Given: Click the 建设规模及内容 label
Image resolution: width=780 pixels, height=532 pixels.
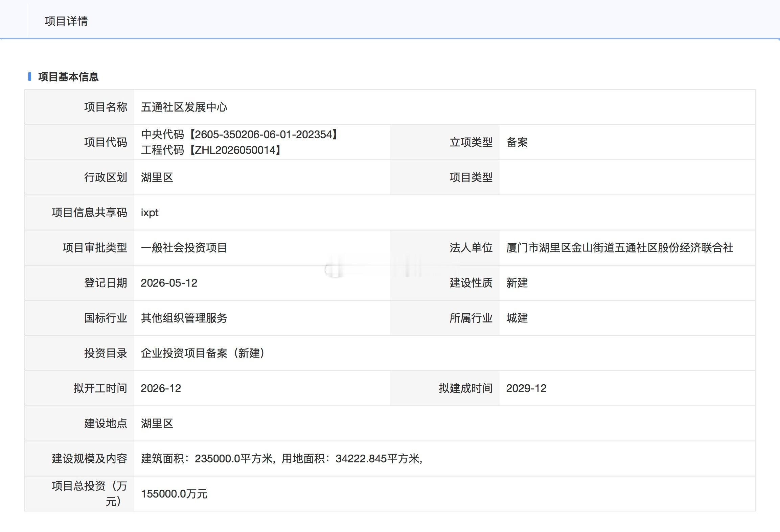Looking at the screenshot, I should 89,459.
